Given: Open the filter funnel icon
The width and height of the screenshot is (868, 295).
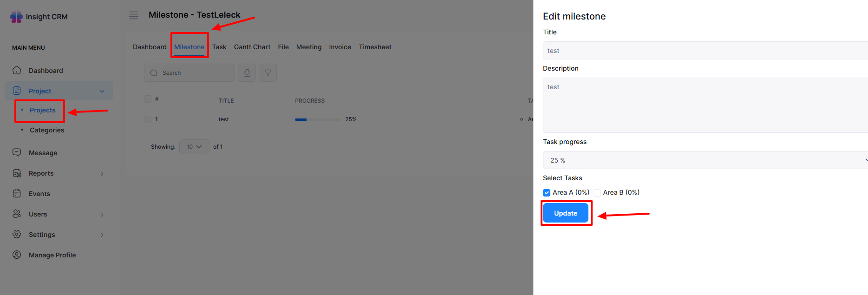Looking at the screenshot, I should 268,73.
